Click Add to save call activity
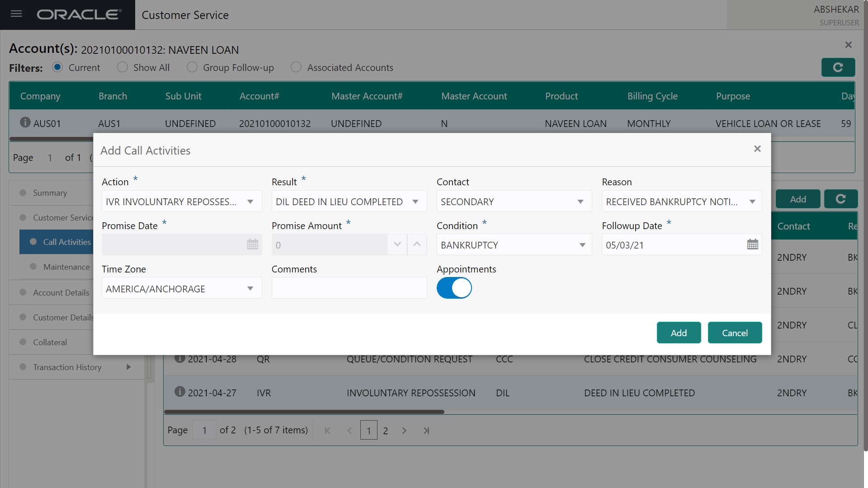The width and height of the screenshot is (868, 488). (x=678, y=333)
